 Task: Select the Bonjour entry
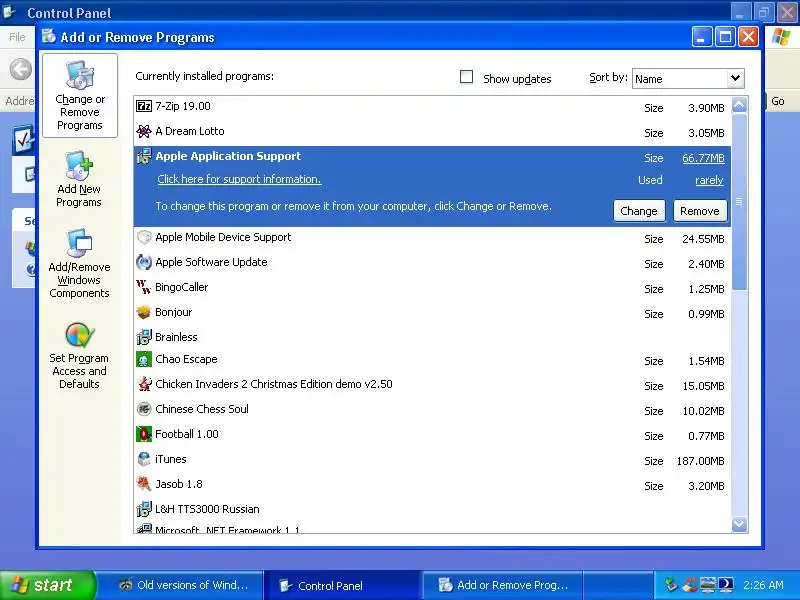(432, 313)
